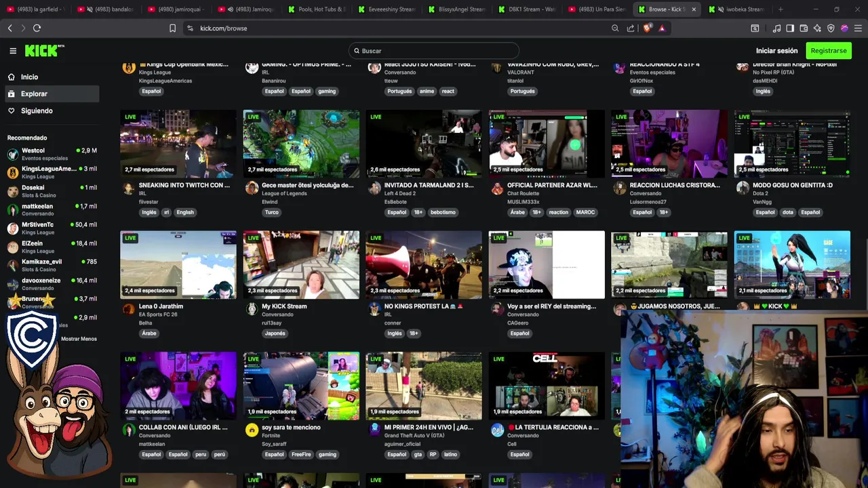Click the green Registrarse button
The width and height of the screenshot is (868, 488).
tap(829, 51)
